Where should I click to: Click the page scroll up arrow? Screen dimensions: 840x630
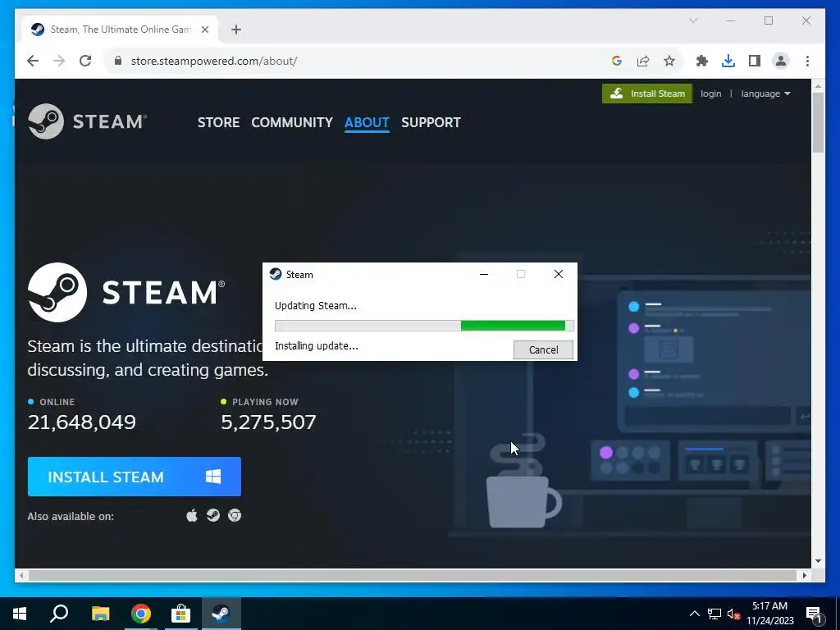tap(818, 85)
